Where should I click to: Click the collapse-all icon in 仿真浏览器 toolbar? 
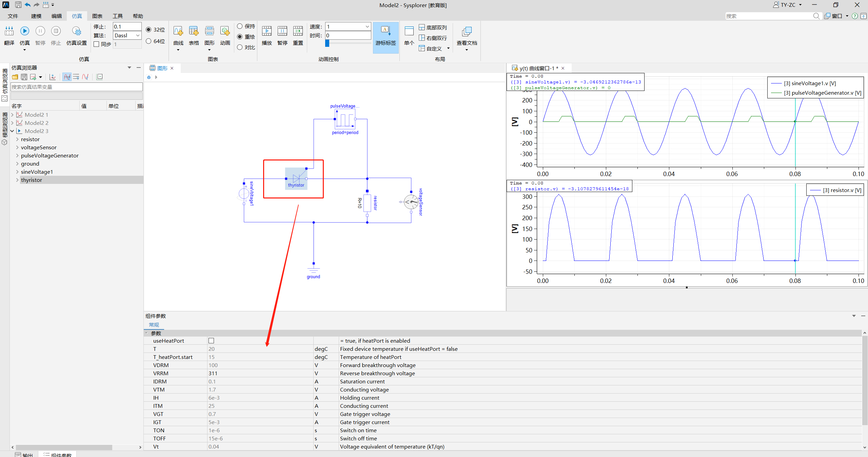point(99,77)
